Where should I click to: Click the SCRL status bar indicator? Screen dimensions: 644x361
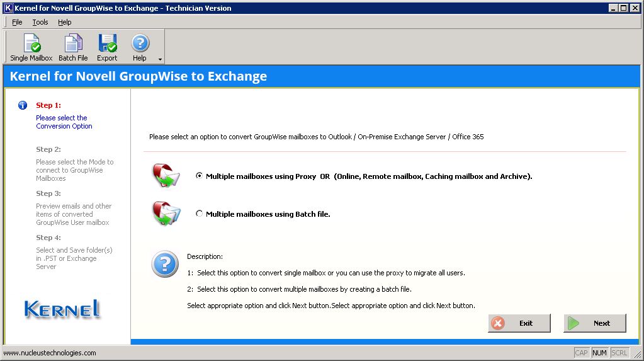click(619, 353)
